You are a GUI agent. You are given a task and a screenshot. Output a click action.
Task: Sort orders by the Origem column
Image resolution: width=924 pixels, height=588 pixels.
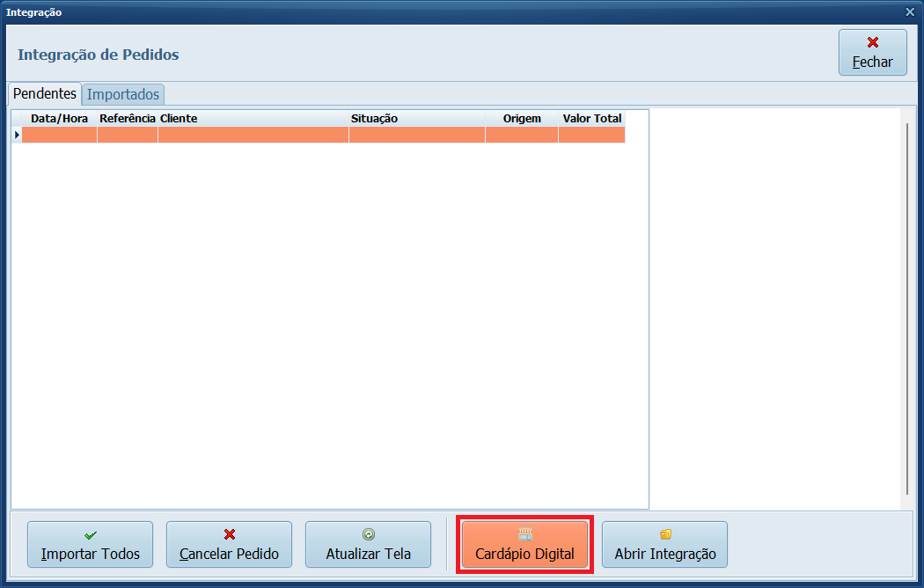tap(522, 118)
